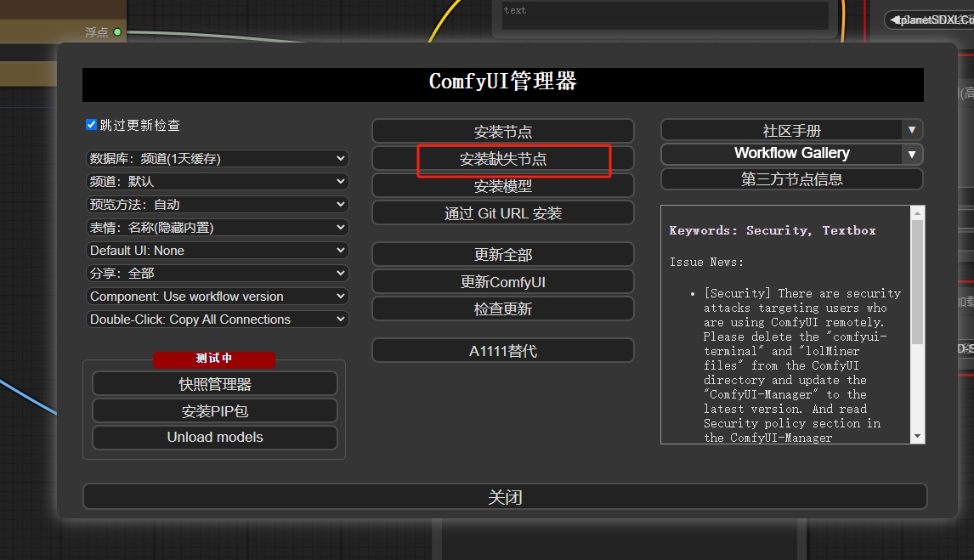
Task: Open the 快照管理器 snapshot manager
Action: click(x=215, y=384)
